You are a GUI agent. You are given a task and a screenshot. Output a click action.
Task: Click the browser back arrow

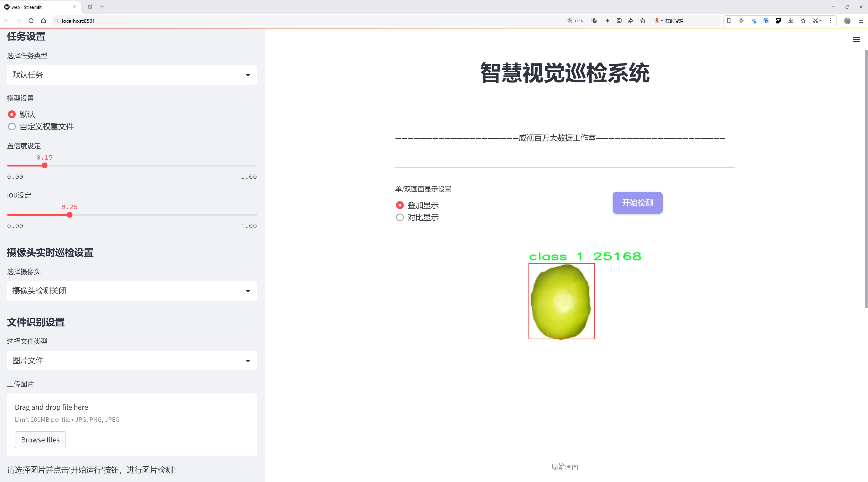6,20
